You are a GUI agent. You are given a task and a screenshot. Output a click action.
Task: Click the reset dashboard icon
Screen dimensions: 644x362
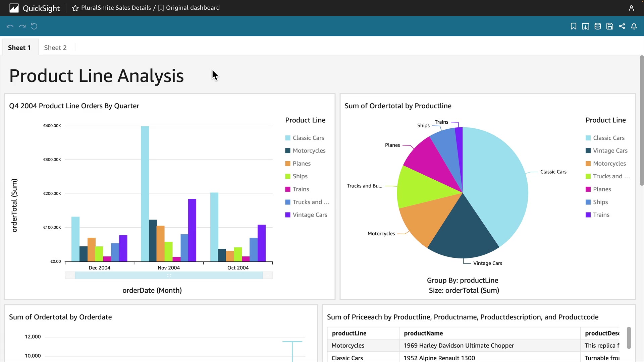coord(34,26)
